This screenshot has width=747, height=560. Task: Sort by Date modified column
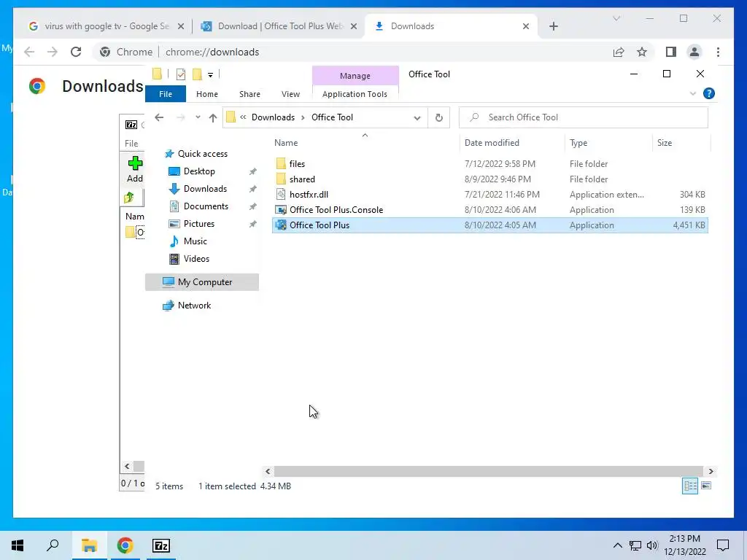(492, 142)
